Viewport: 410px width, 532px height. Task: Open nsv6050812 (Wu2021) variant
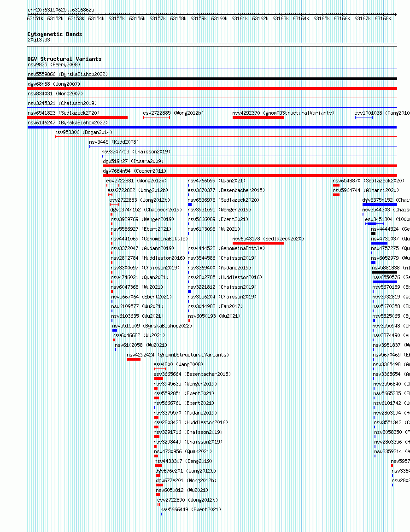(182, 490)
